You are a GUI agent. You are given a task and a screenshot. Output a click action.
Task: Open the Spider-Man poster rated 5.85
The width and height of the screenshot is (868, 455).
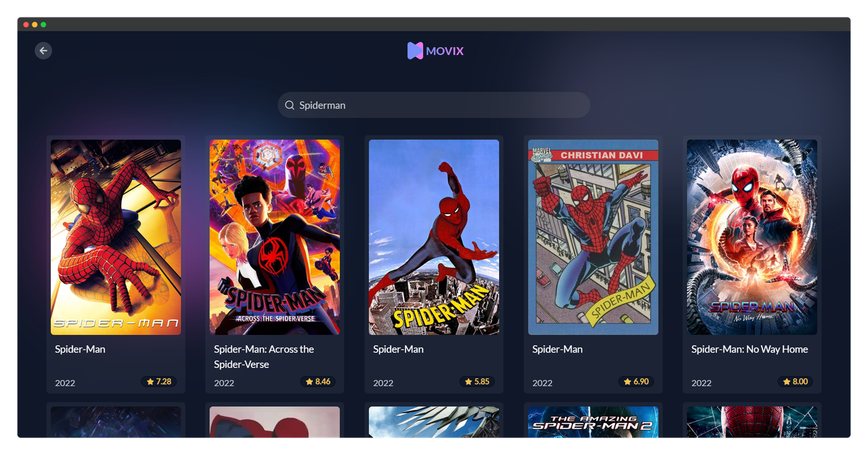coord(434,237)
